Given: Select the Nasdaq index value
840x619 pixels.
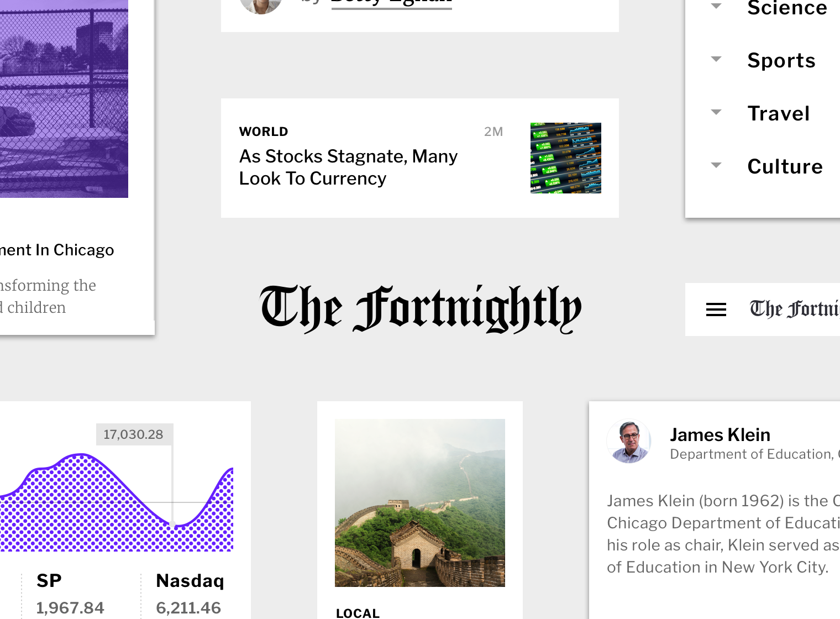Looking at the screenshot, I should 188,608.
